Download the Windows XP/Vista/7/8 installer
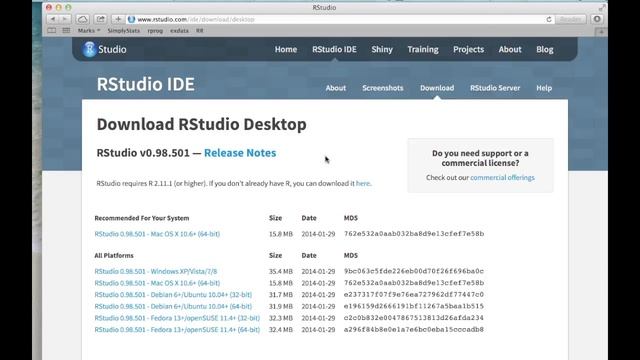640x360 pixels. tap(156, 271)
